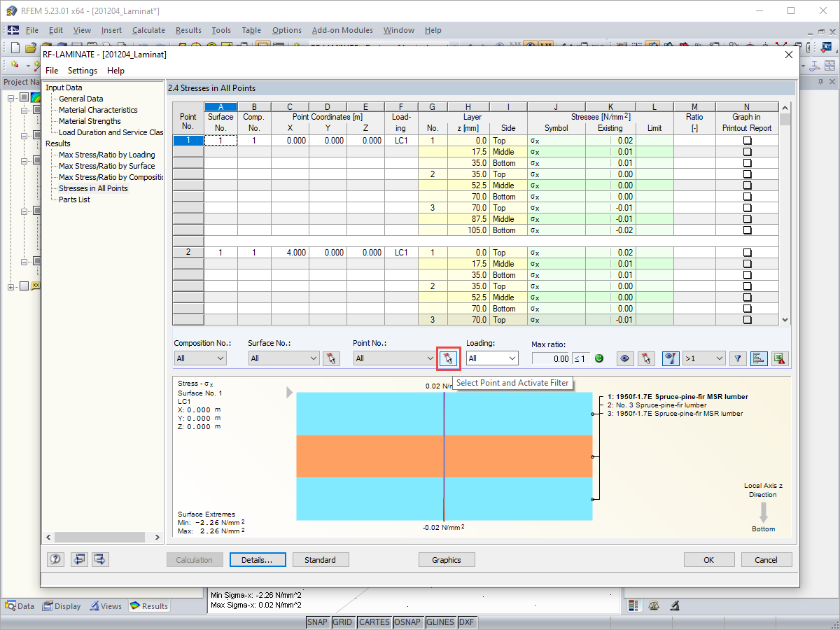Click tree horizontal scrollbar right arrow
Screen dimensions: 840x630
tap(157, 538)
